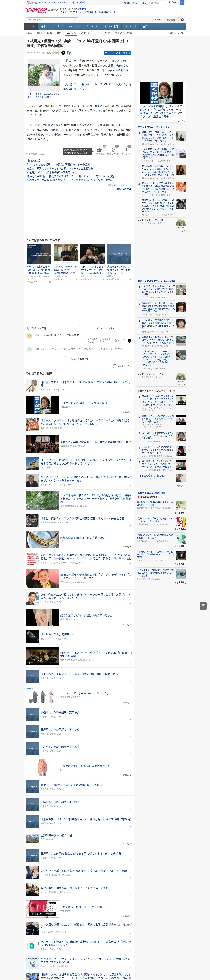The width and height of the screenshot is (210, 980).
Task: Click the search magnifier next to keyword field
Action: click(x=75, y=19)
